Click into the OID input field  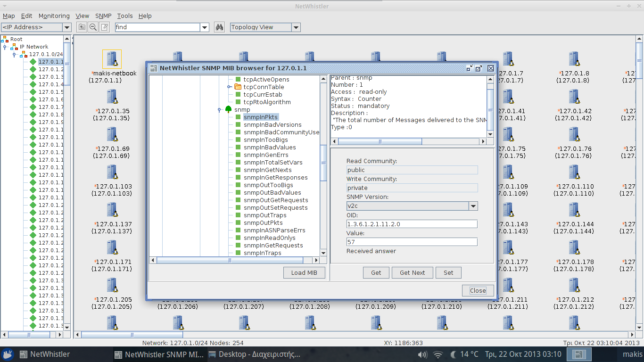coord(412,224)
